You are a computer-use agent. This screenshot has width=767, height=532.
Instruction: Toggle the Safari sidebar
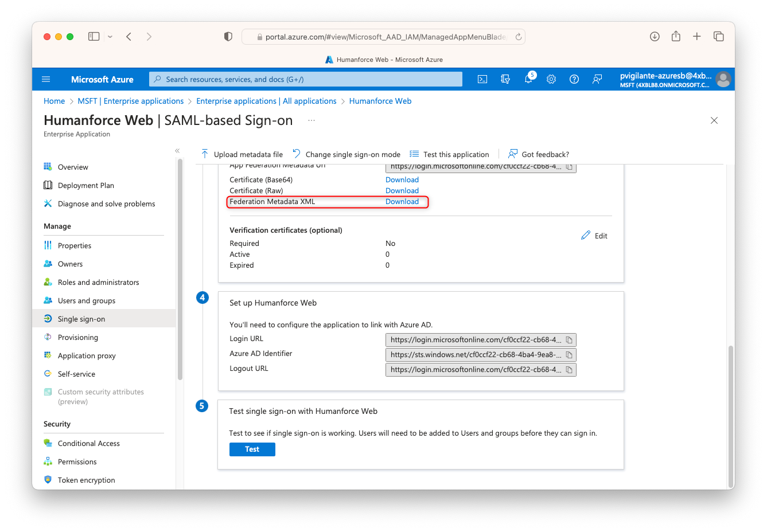pyautogui.click(x=94, y=37)
